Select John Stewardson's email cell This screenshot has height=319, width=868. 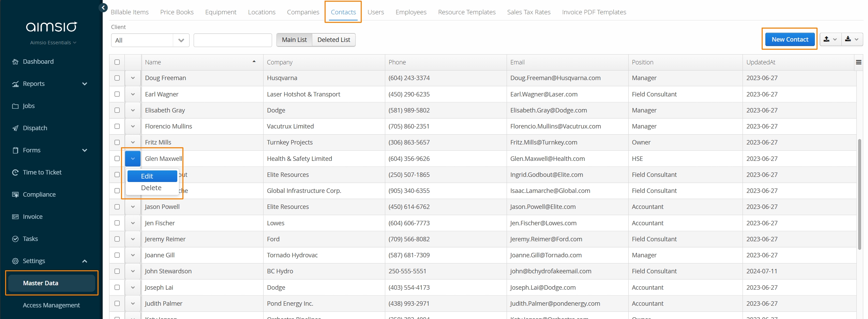tap(567, 271)
